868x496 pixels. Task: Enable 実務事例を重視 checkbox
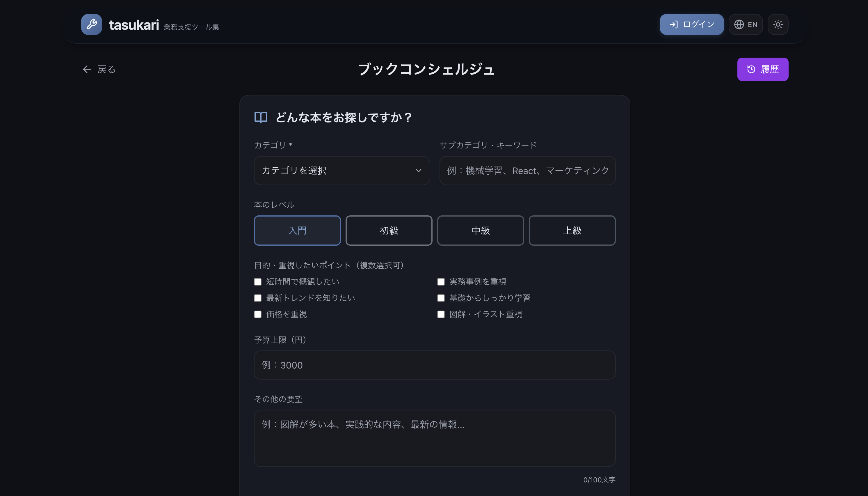click(x=441, y=282)
